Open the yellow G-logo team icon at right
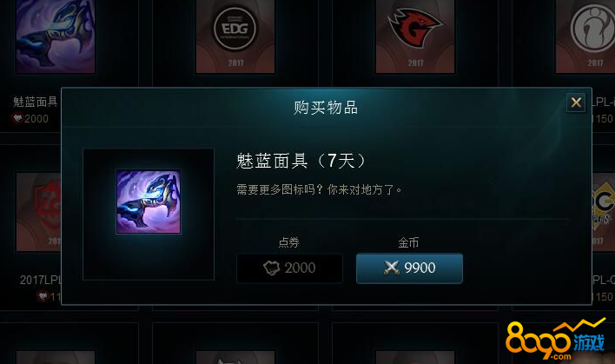This screenshot has width=615, height=364. click(x=603, y=212)
